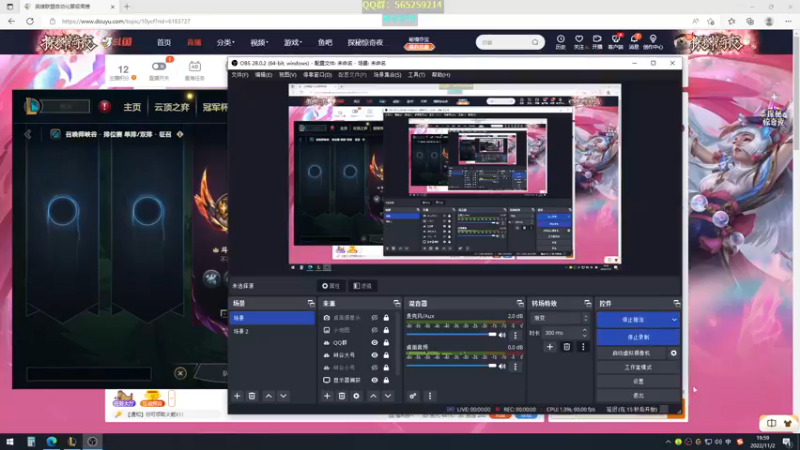This screenshot has width=800, height=450.
Task: Undock the 来源 panel via float icon
Action: coord(396,304)
